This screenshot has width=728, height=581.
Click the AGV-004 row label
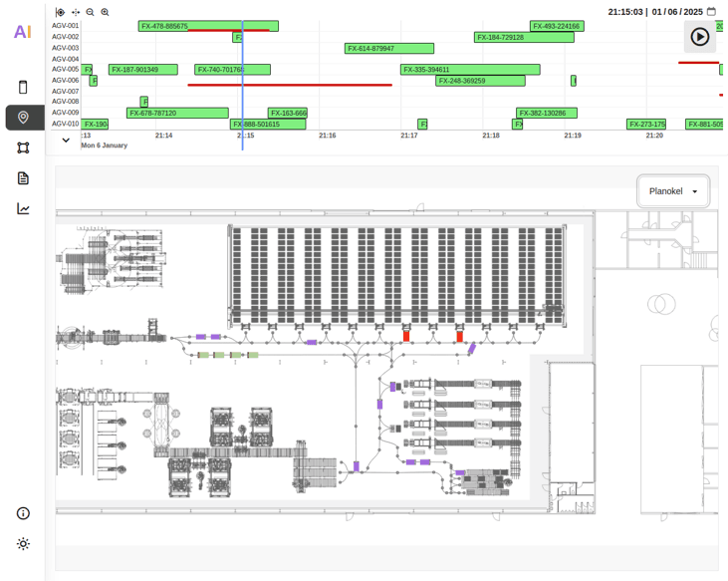coord(65,59)
